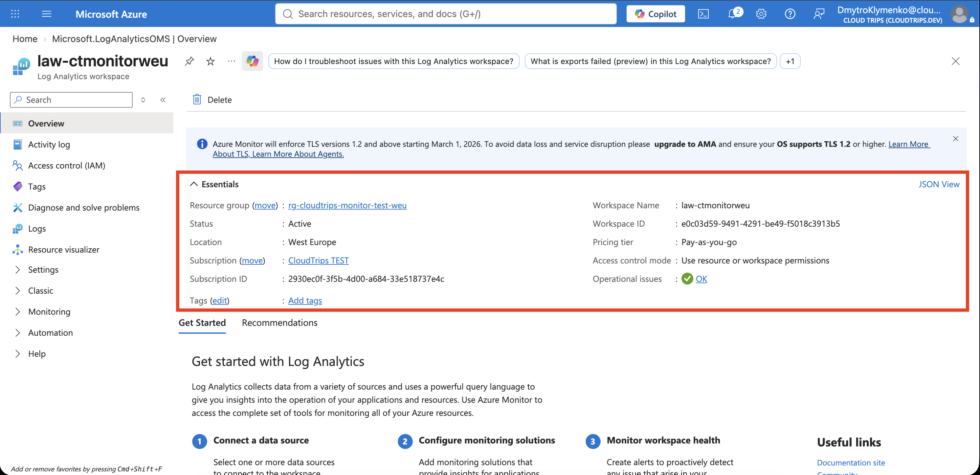Image resolution: width=980 pixels, height=475 pixels.
Task: Open the account profile avatar
Action: click(959, 14)
